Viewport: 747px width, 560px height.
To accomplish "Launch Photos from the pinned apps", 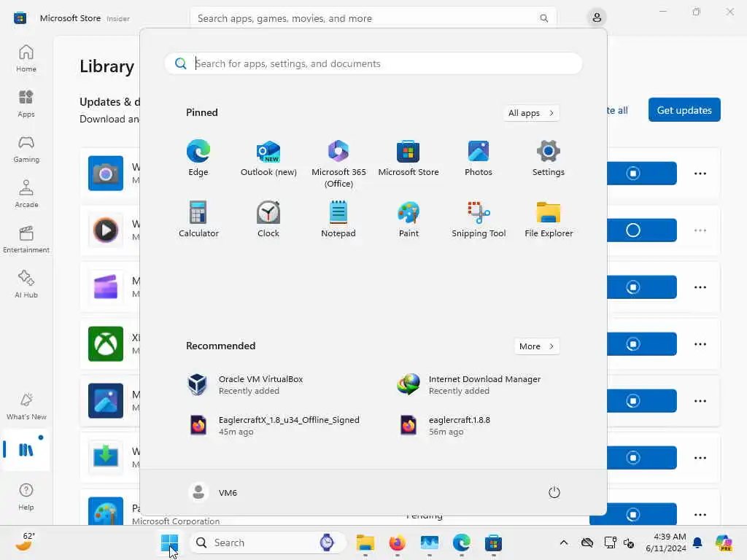I will (479, 158).
